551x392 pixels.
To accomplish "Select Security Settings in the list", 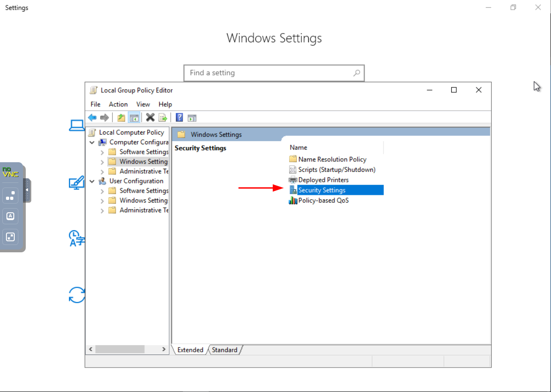I will [321, 190].
